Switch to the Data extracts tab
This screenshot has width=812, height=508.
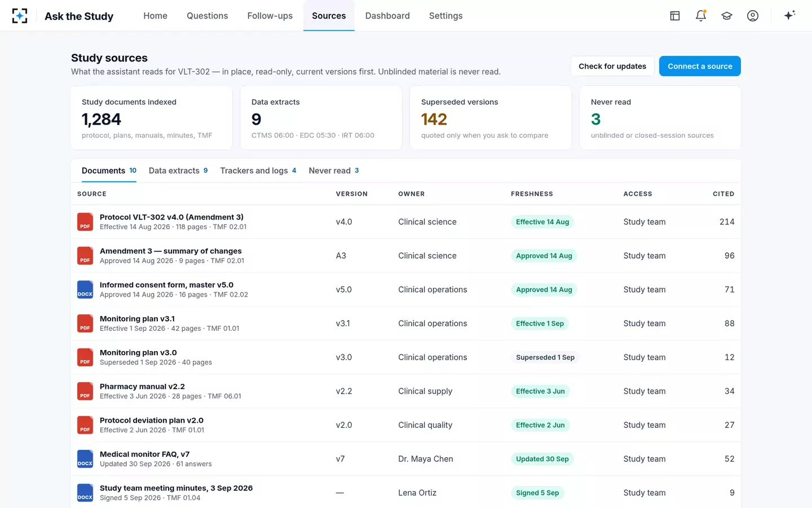point(178,170)
